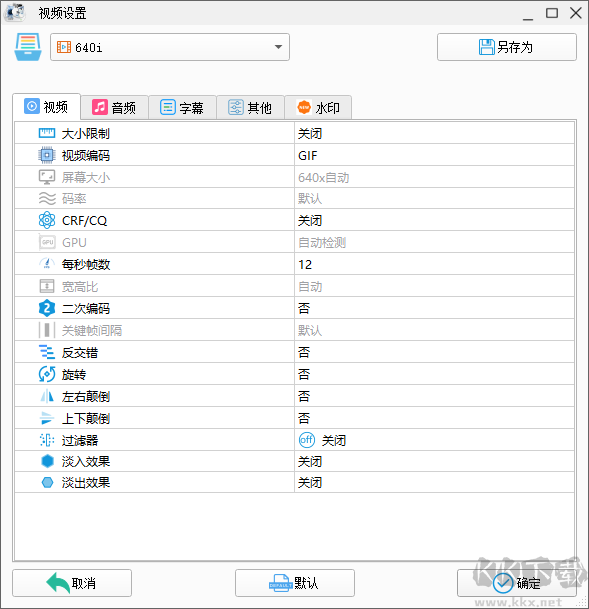Click the 另存为 save-as button
The image size is (589, 609).
(507, 47)
